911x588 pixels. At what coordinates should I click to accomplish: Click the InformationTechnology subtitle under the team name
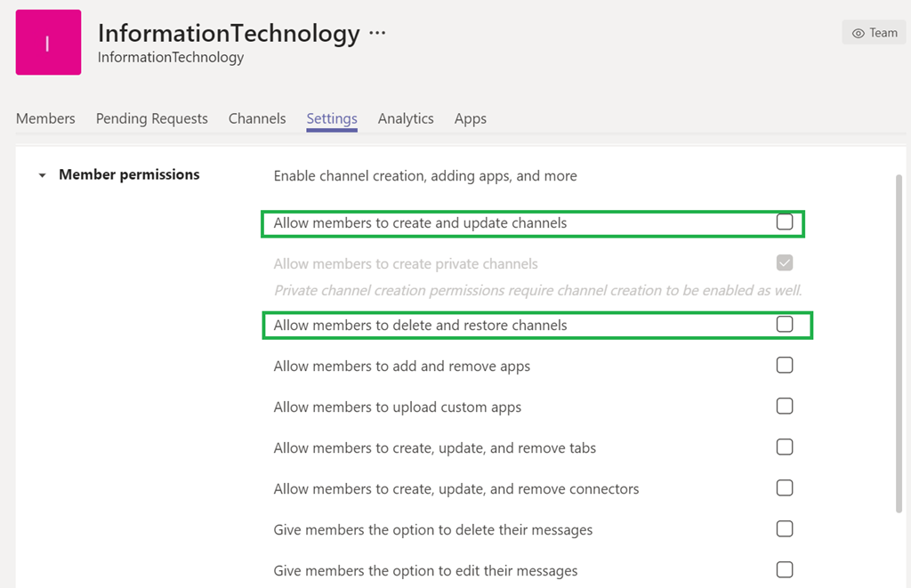[x=171, y=58]
